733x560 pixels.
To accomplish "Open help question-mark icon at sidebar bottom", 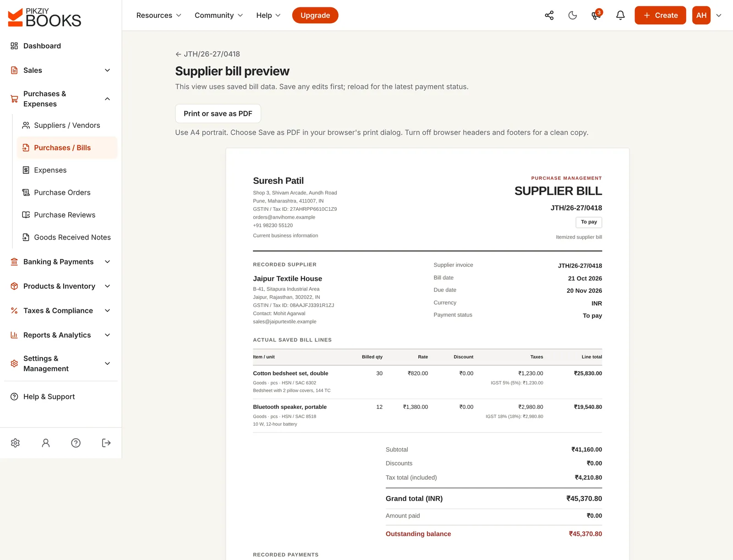I will coord(76,443).
